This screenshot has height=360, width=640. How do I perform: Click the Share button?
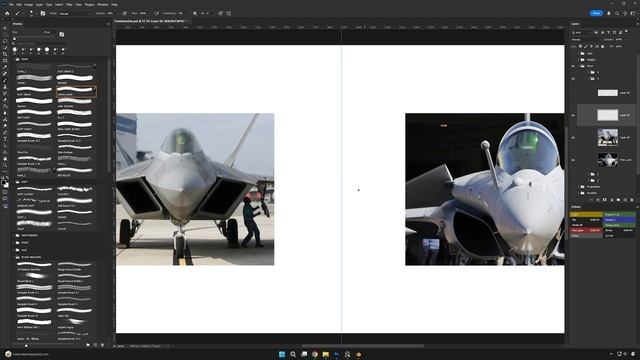[596, 13]
